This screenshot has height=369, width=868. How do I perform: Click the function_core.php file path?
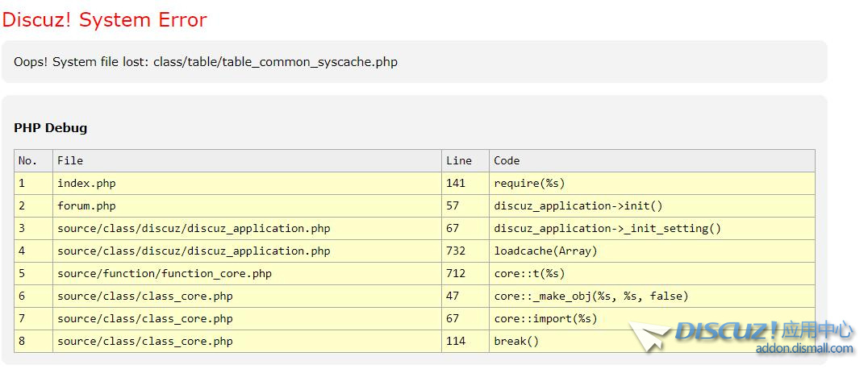point(165,274)
